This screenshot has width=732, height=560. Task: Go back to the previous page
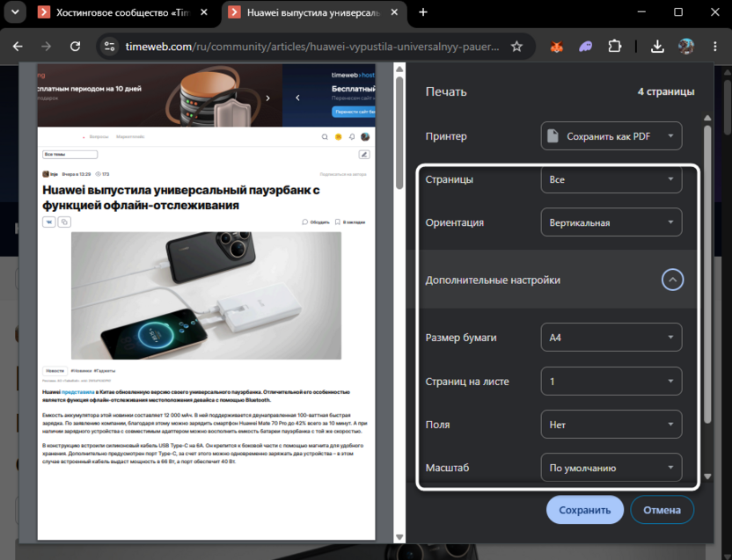coord(18,47)
